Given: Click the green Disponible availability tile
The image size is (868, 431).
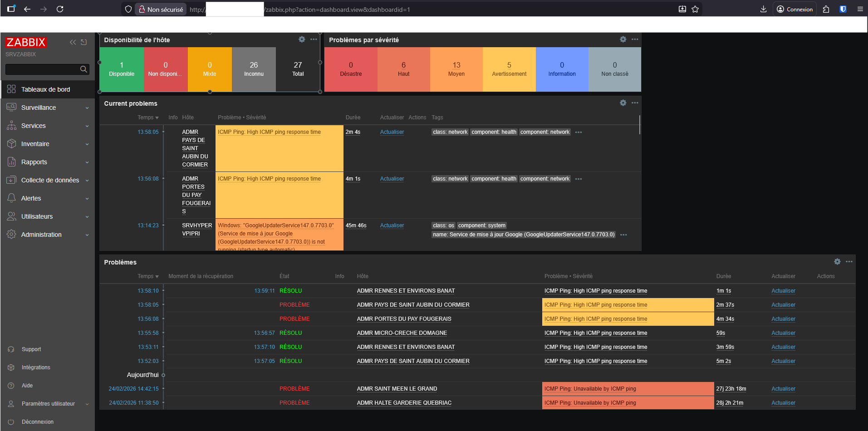Looking at the screenshot, I should [x=122, y=69].
